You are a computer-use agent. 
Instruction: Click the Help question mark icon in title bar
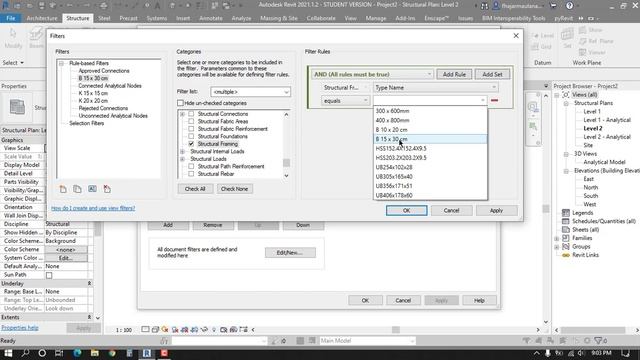click(569, 6)
